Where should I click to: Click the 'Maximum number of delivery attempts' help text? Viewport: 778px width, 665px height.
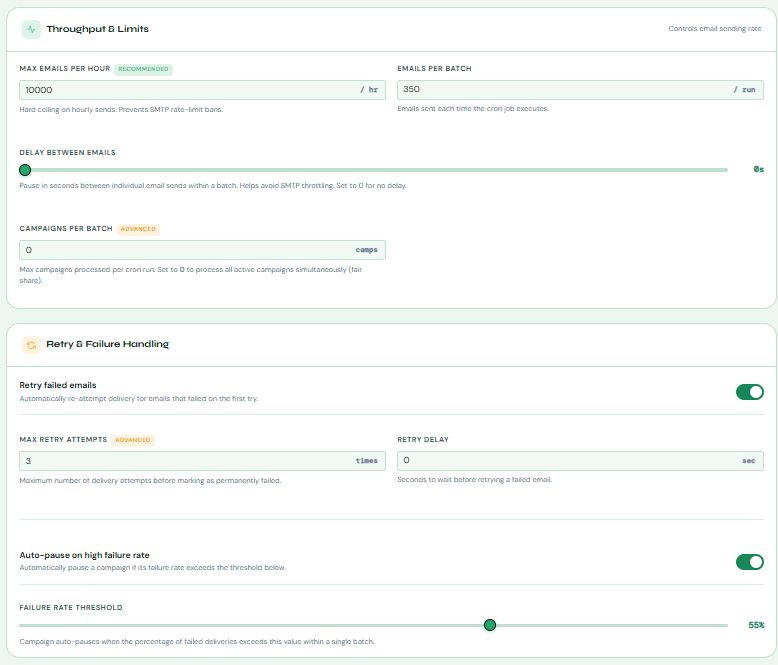(150, 481)
